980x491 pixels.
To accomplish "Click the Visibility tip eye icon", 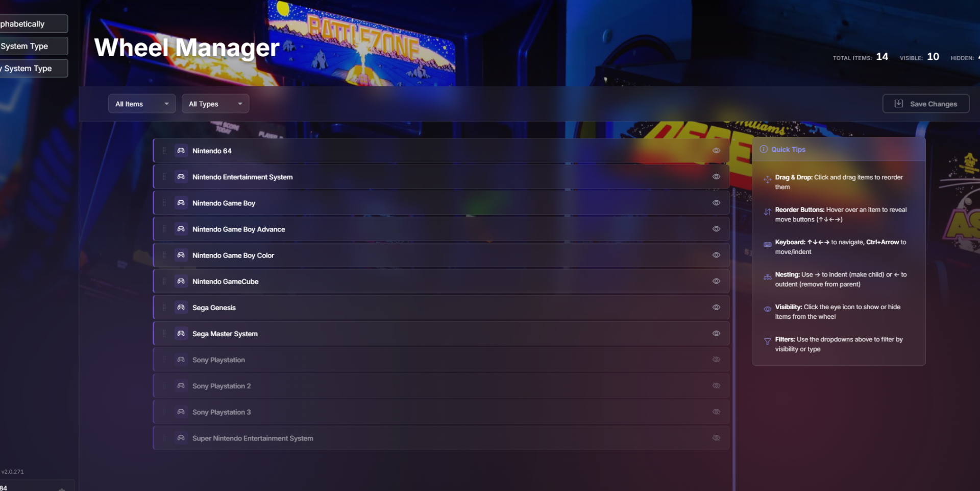I will click(767, 309).
